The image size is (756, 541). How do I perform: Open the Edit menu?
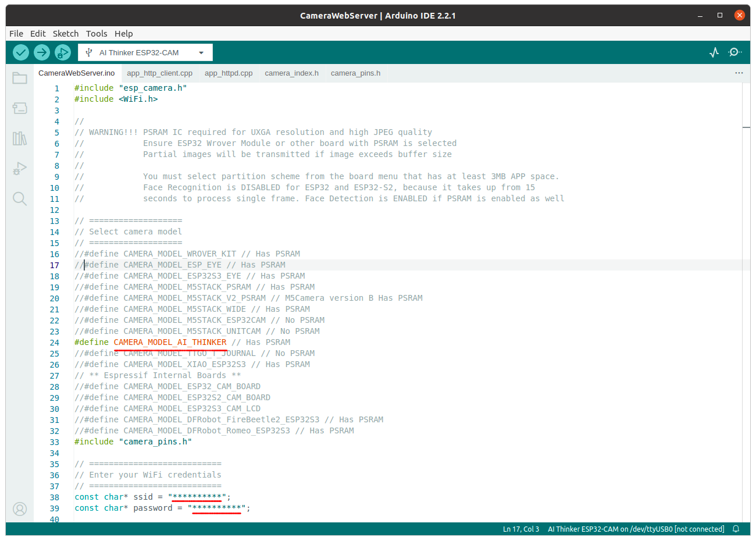tap(38, 34)
